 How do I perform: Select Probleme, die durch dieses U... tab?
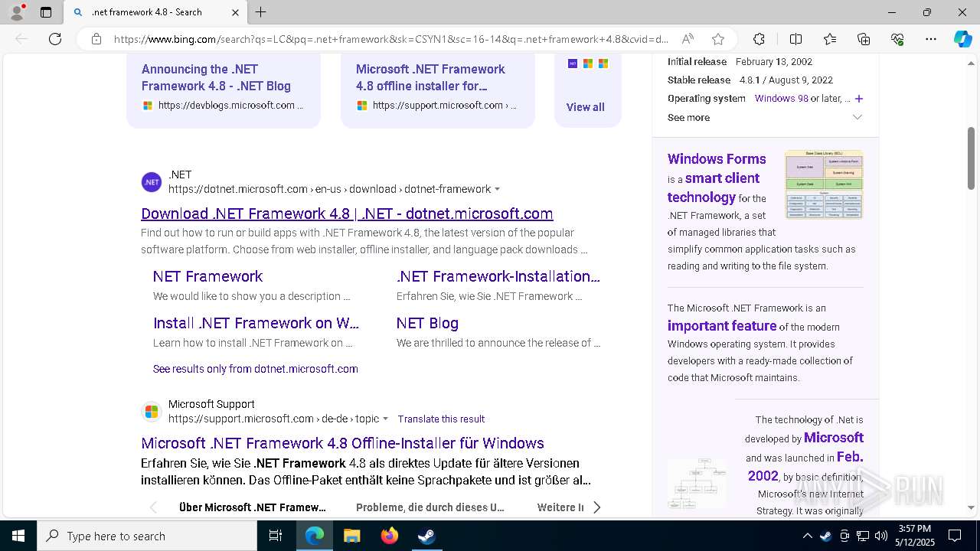pyautogui.click(x=430, y=507)
